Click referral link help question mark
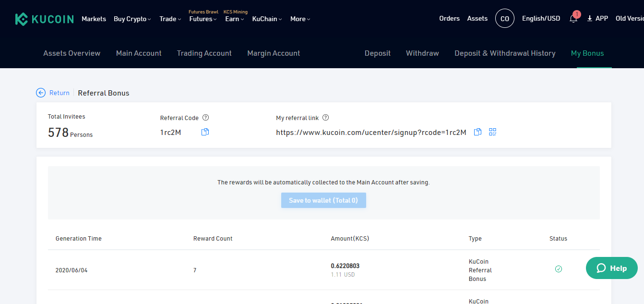This screenshot has height=304, width=644. tap(325, 118)
